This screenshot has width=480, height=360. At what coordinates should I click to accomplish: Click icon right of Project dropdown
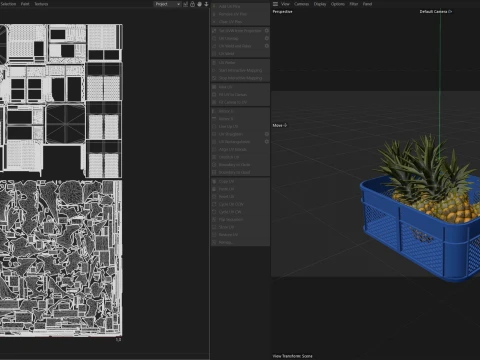tap(185, 4)
